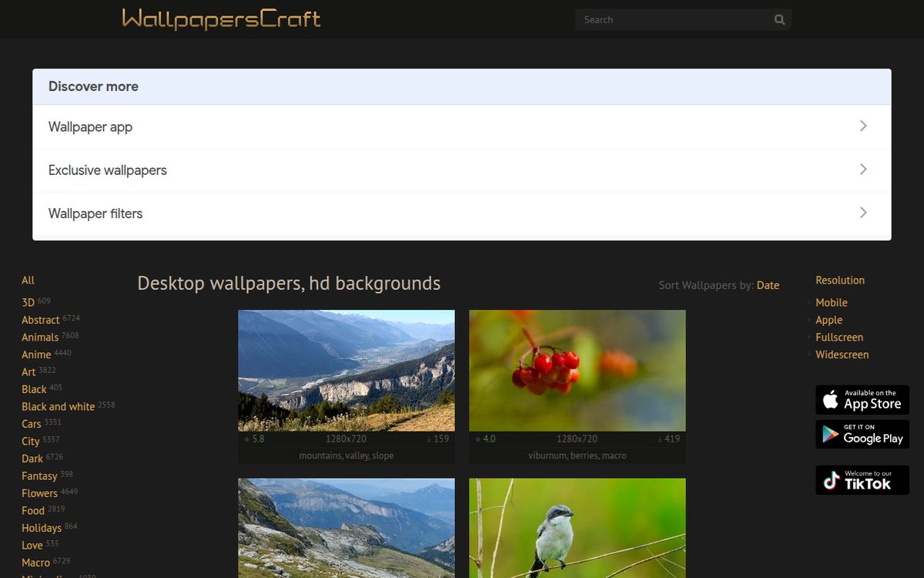Viewport: 924px width, 578px height.
Task: Open the Google Play badge
Action: (862, 435)
